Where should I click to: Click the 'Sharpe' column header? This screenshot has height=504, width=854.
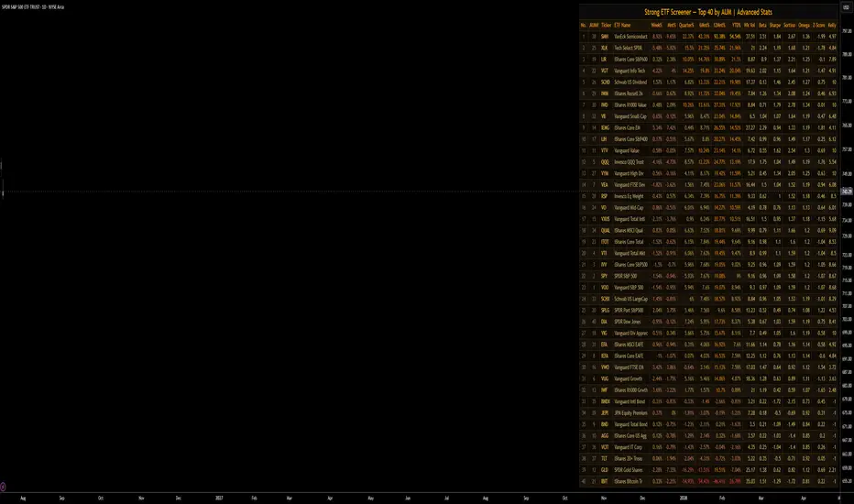pos(775,25)
